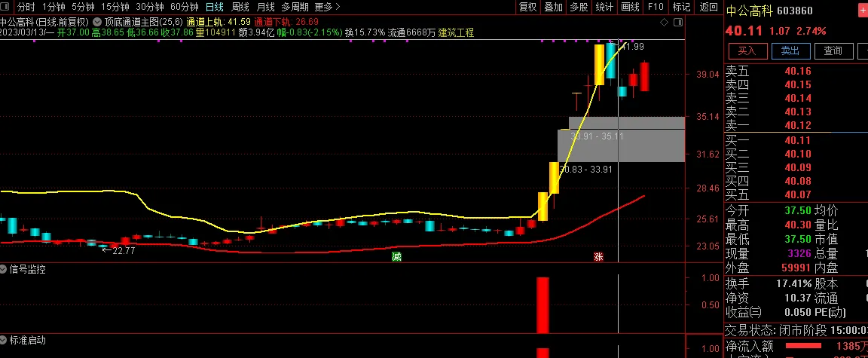Screen dimensions: 868x358
Task: Switch to the 周线 weekly chart tab
Action: tap(240, 7)
